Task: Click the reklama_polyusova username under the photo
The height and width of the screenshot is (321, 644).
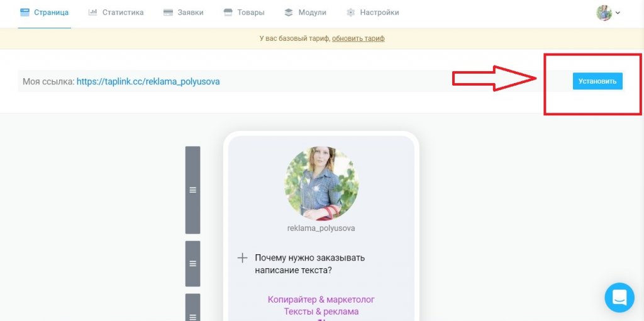Action: (x=321, y=228)
